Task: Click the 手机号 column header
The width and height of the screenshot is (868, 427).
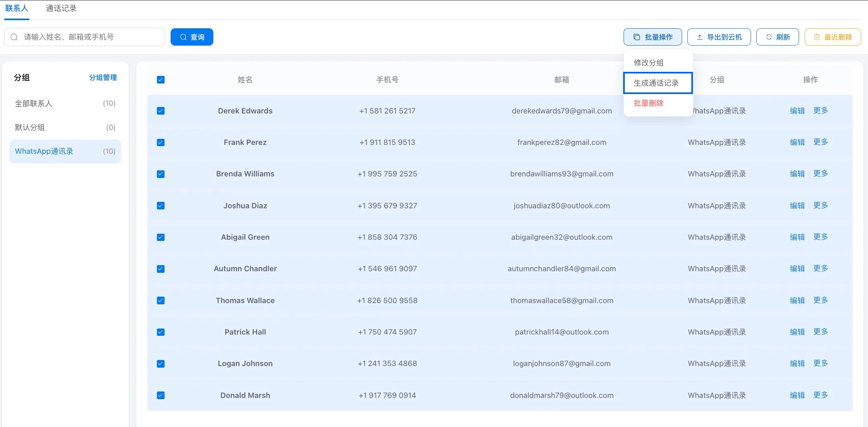Action: click(387, 80)
